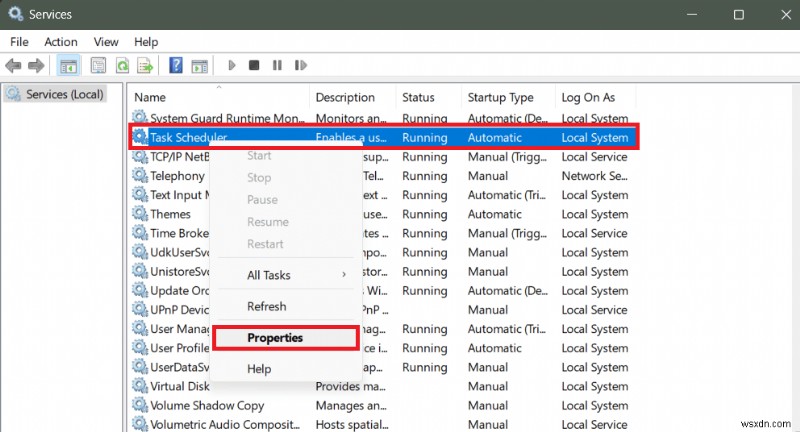Click the toolbar Refresh icon
Screen dimensions: 800x432
[122, 65]
